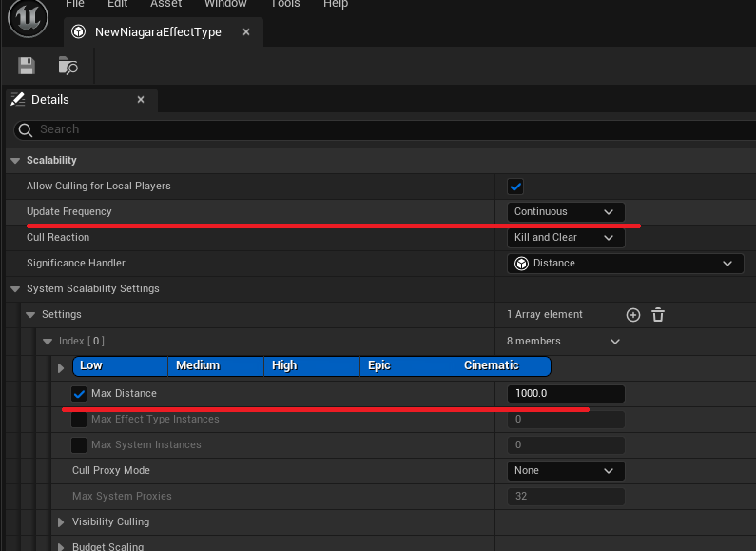Collapse the Index [0] entry
The height and width of the screenshot is (551, 756).
(x=48, y=342)
